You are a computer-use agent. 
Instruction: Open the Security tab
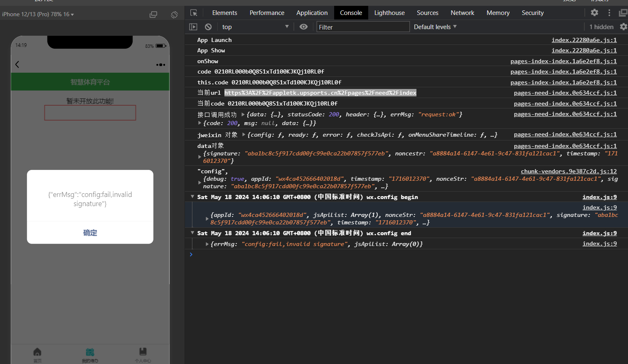(532, 13)
